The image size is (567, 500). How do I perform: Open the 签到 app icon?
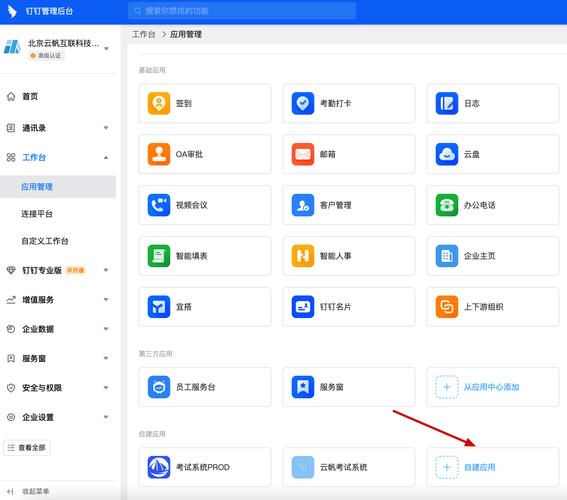point(159,103)
